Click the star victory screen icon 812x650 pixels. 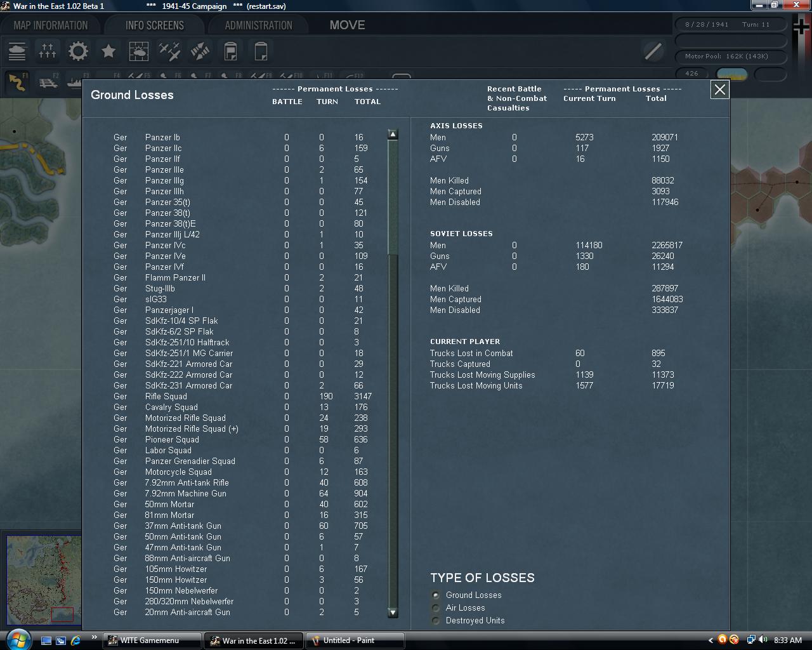[x=108, y=51]
